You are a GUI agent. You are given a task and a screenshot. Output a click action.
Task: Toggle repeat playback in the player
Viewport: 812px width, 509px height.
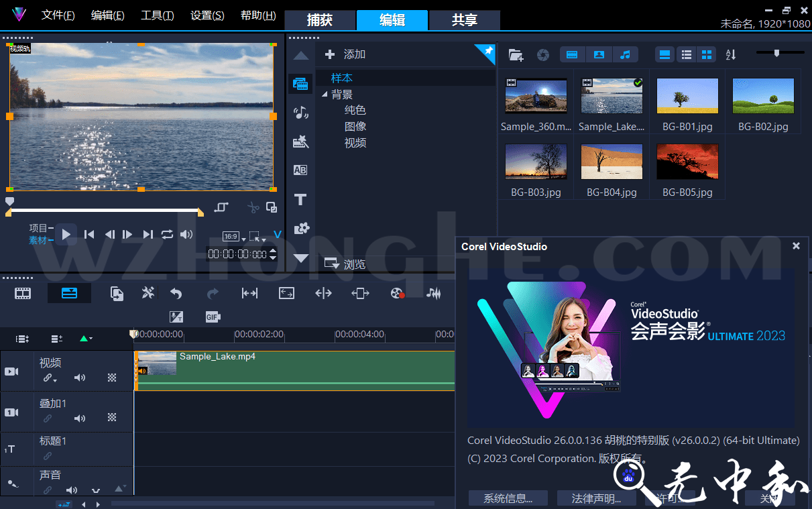(x=167, y=234)
